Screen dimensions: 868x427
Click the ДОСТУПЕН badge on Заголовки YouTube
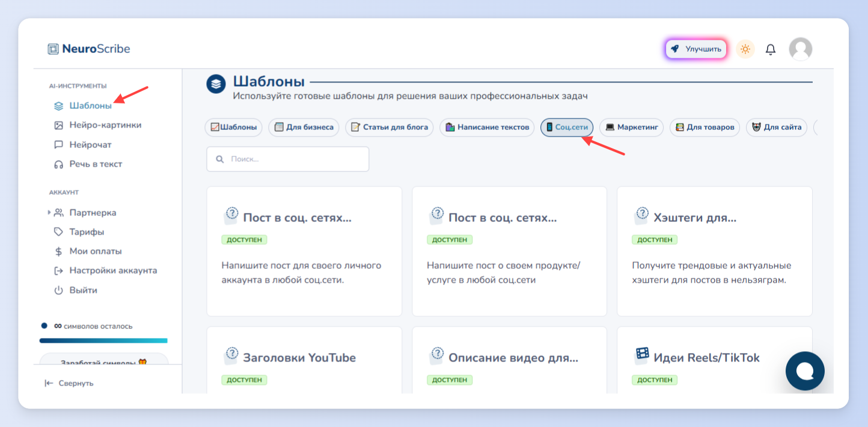coord(244,380)
